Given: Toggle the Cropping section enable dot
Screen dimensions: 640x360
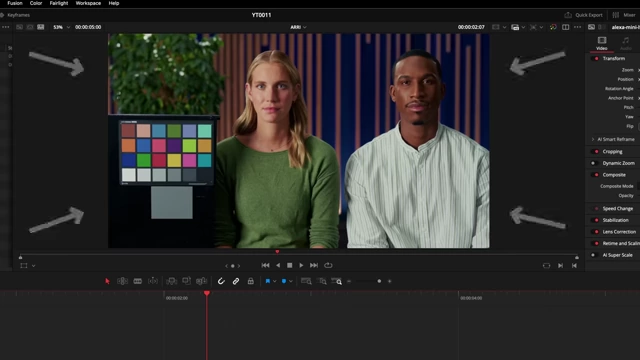Looking at the screenshot, I should tap(596, 152).
